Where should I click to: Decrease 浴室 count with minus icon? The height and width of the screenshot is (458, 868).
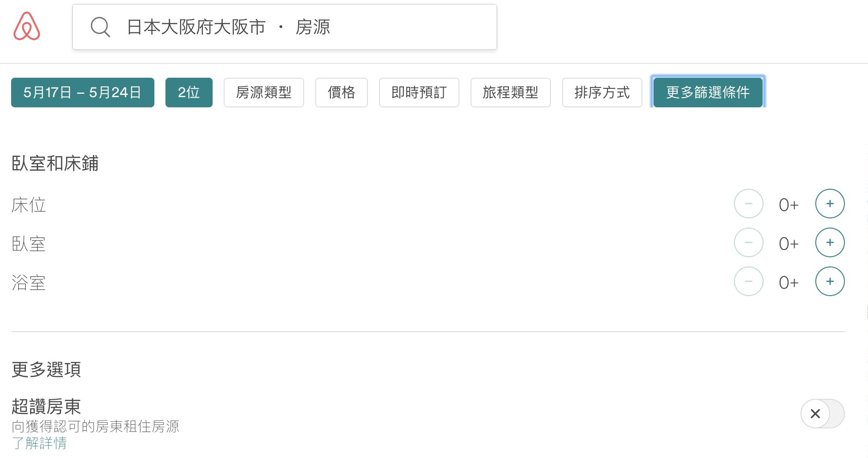pyautogui.click(x=748, y=281)
